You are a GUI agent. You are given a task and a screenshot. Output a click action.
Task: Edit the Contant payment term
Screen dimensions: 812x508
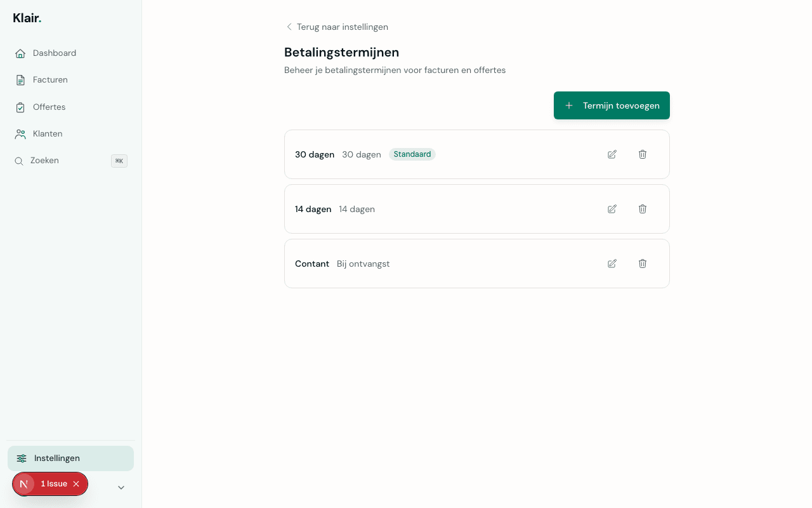click(612, 264)
